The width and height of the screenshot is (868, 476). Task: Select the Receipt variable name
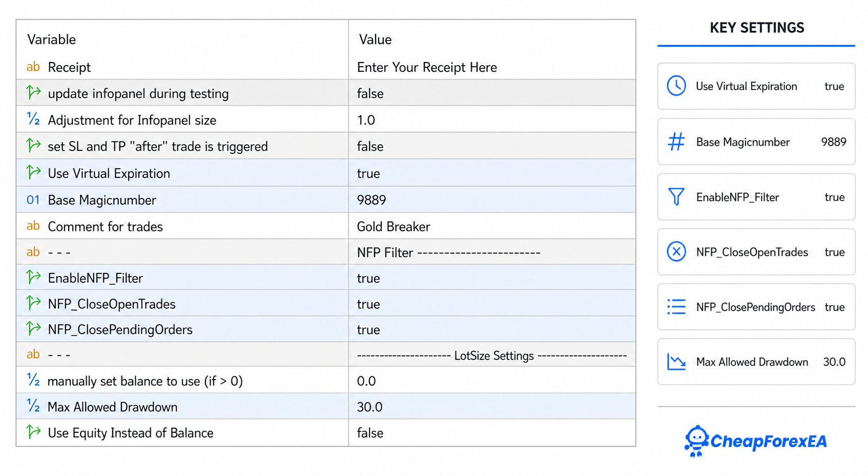[x=69, y=67]
